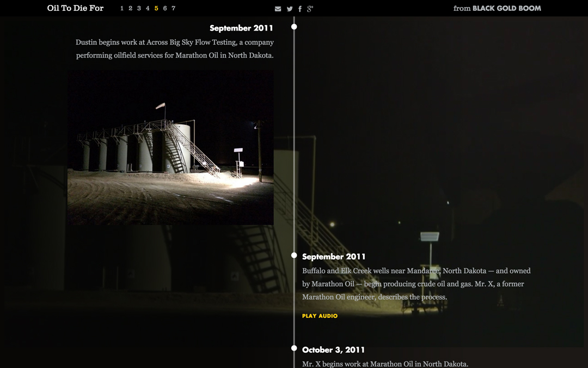The width and height of the screenshot is (588, 368).
Task: Share the page on Twitter
Action: click(290, 9)
